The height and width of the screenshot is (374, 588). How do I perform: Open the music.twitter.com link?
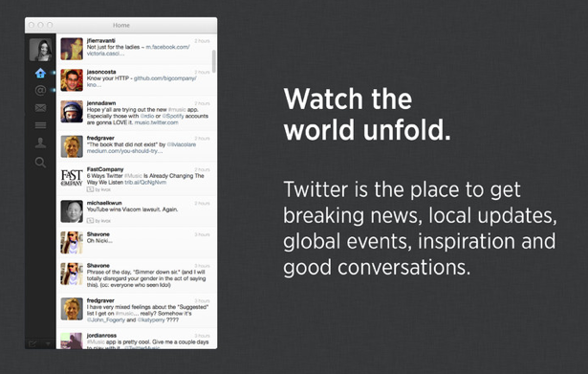tap(157, 122)
